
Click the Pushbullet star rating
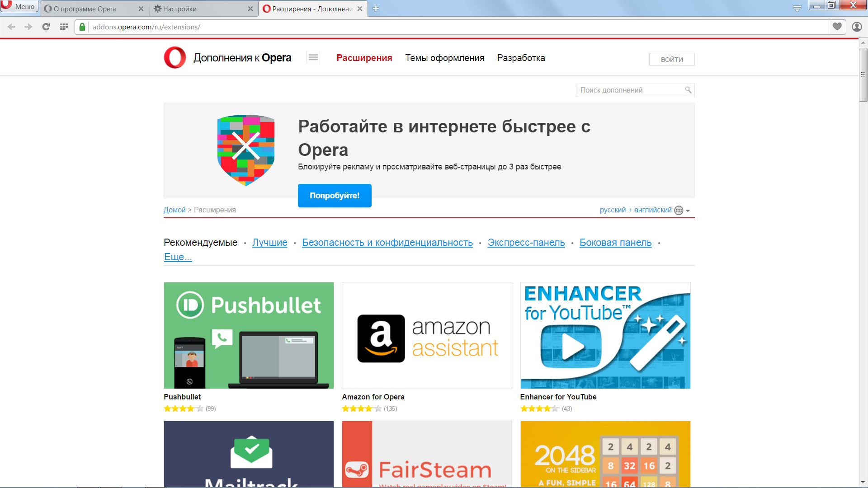coord(184,409)
